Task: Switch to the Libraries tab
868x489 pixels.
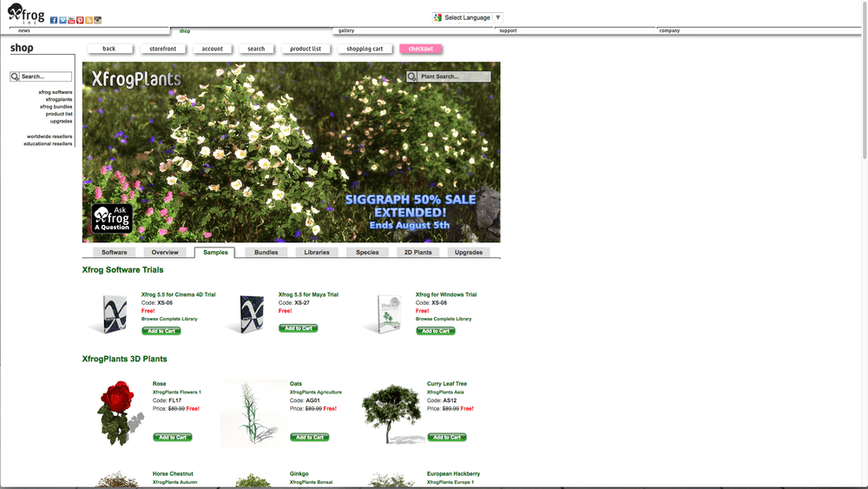Action: point(317,253)
